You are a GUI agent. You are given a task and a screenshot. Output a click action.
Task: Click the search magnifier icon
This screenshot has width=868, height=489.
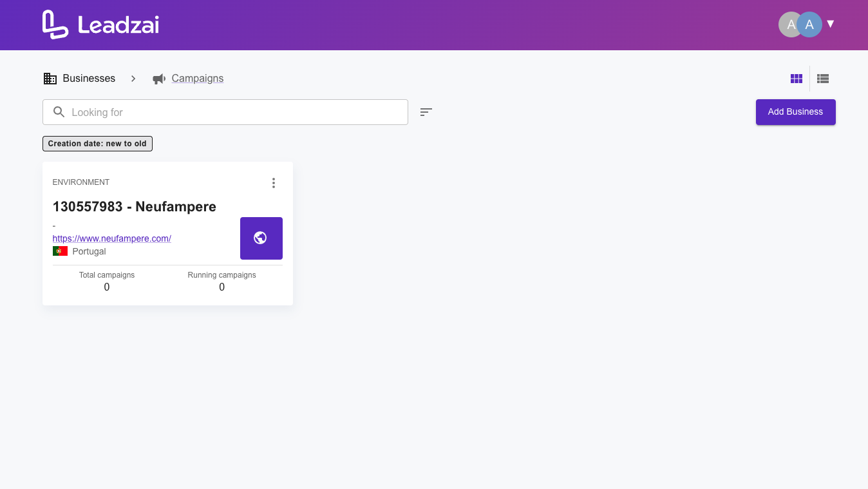click(x=59, y=112)
